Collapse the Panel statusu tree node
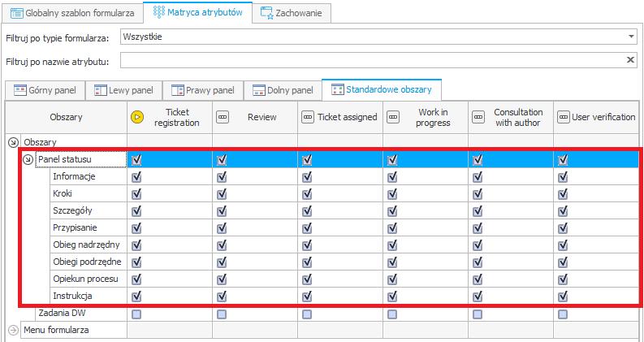Viewport: 644px width, 342px height. [28, 159]
